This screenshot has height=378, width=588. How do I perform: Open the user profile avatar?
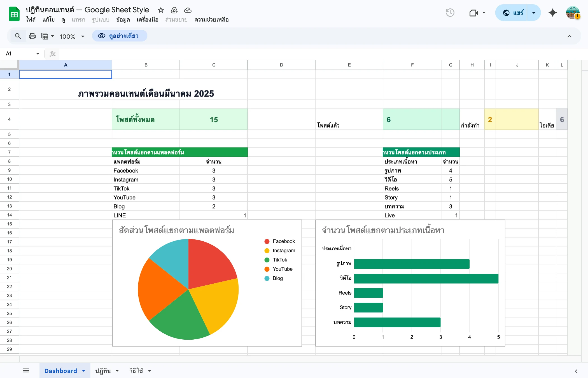click(573, 13)
